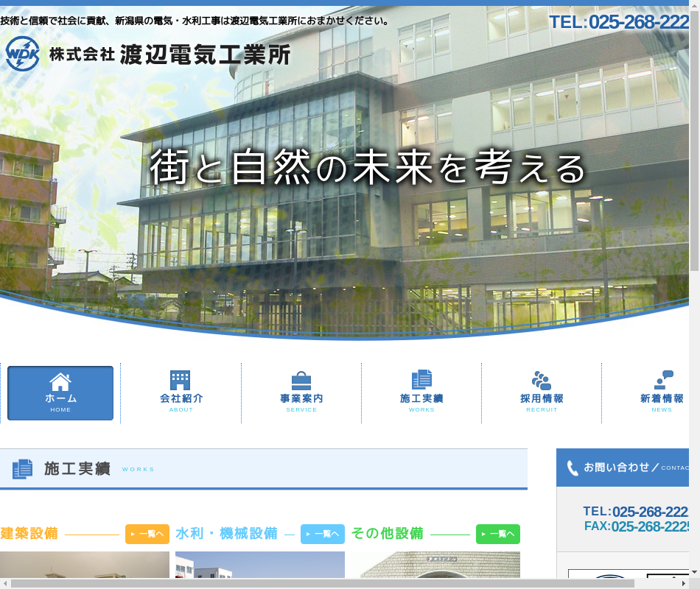Open the 水利・機械設備 project thumbnail image
Image resolution: width=700 pixels, height=589 pixels.
coord(259,565)
